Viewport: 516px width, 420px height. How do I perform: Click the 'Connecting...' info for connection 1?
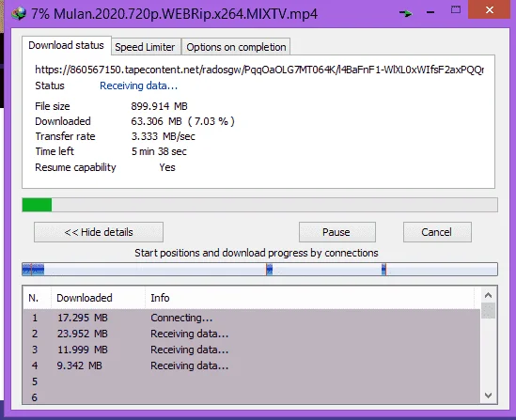tap(181, 318)
